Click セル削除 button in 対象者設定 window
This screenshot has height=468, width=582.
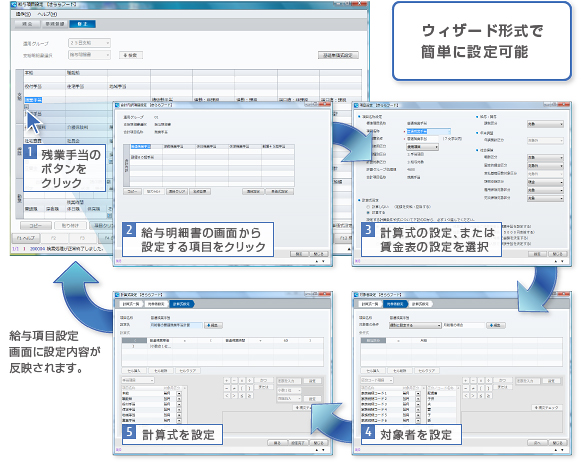pyautogui.click(x=400, y=370)
